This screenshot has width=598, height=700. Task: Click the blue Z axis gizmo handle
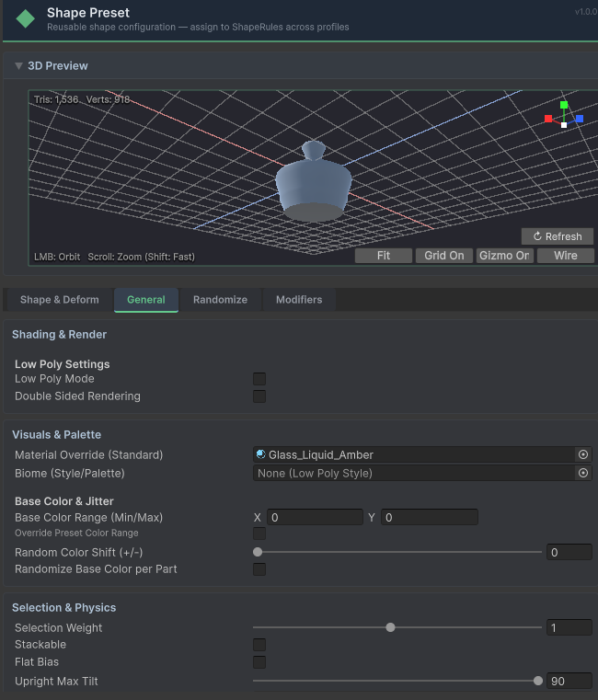coord(580,119)
